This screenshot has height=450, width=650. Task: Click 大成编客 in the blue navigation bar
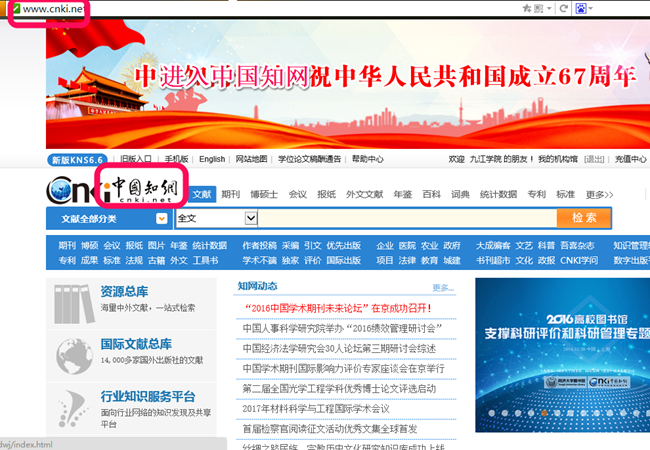click(493, 246)
